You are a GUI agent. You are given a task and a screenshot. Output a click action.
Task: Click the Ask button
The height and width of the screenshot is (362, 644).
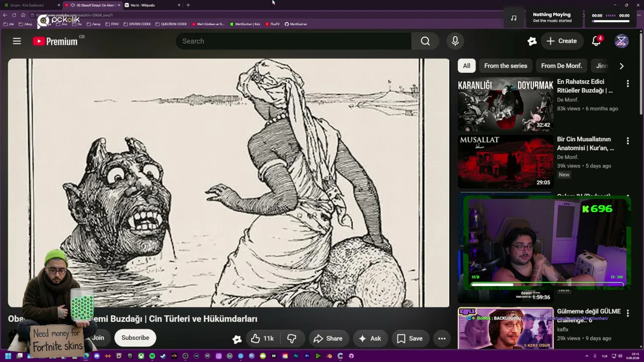click(370, 338)
